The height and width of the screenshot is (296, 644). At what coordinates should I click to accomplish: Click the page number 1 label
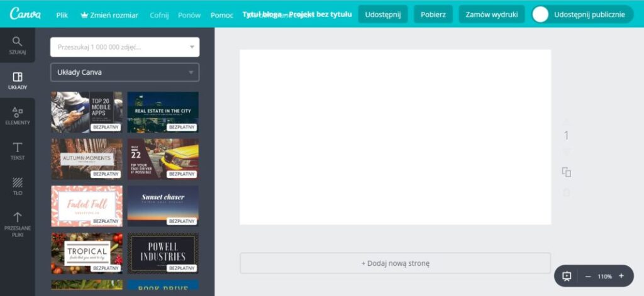click(x=567, y=136)
